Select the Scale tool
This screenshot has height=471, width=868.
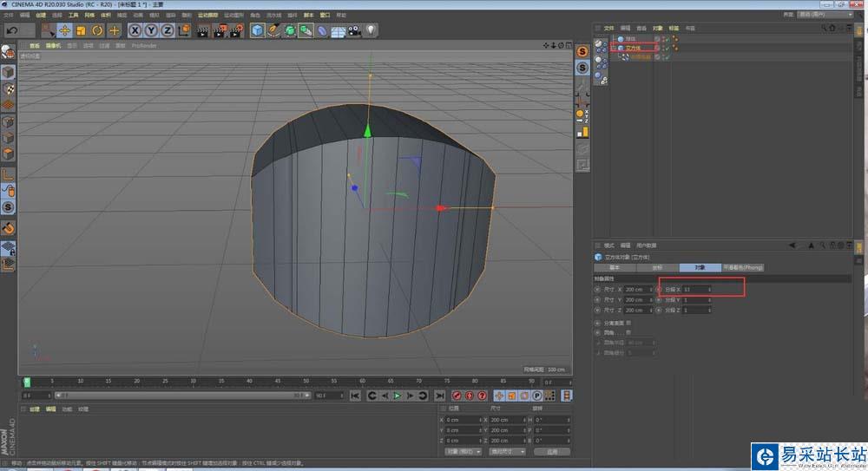pyautogui.click(x=81, y=30)
